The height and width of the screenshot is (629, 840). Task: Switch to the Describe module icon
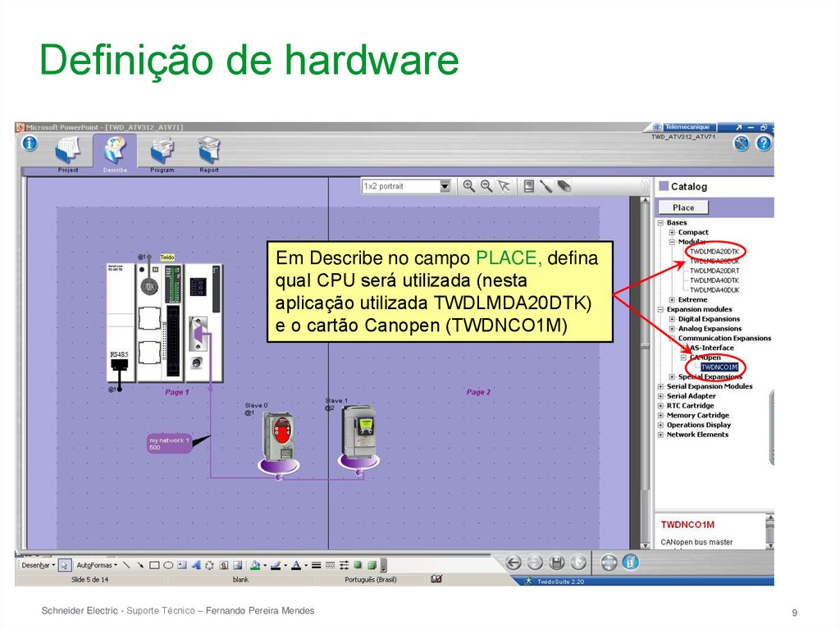click(x=113, y=150)
